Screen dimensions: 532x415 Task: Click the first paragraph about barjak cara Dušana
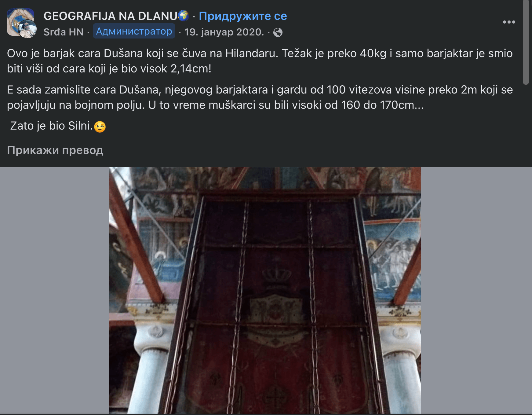pos(260,61)
